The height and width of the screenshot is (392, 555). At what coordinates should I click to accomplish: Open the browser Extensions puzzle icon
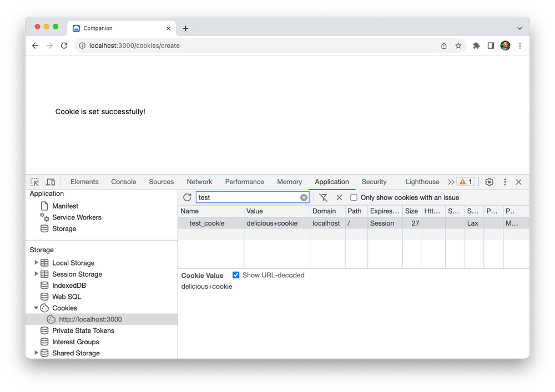pos(476,45)
